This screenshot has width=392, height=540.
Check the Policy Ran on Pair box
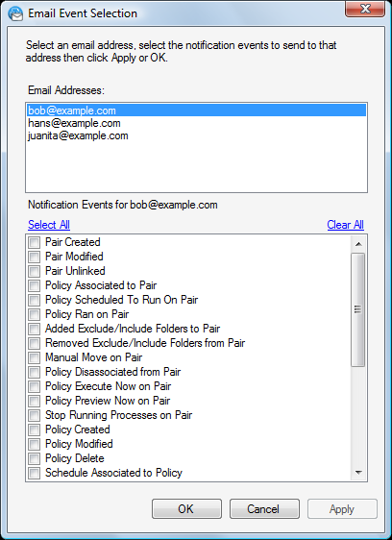(x=34, y=314)
